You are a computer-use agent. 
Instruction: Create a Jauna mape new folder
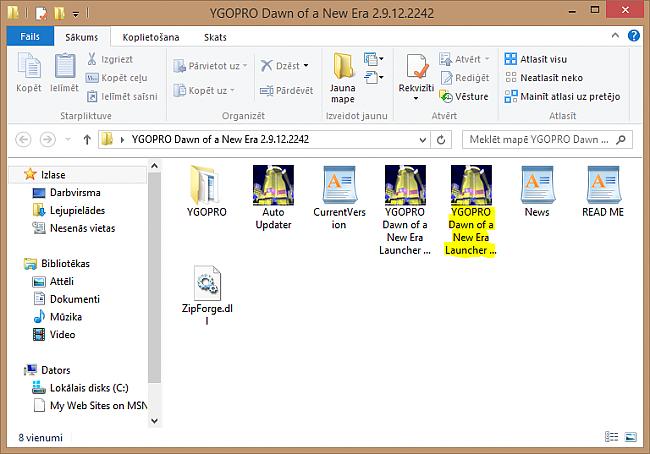pos(342,78)
